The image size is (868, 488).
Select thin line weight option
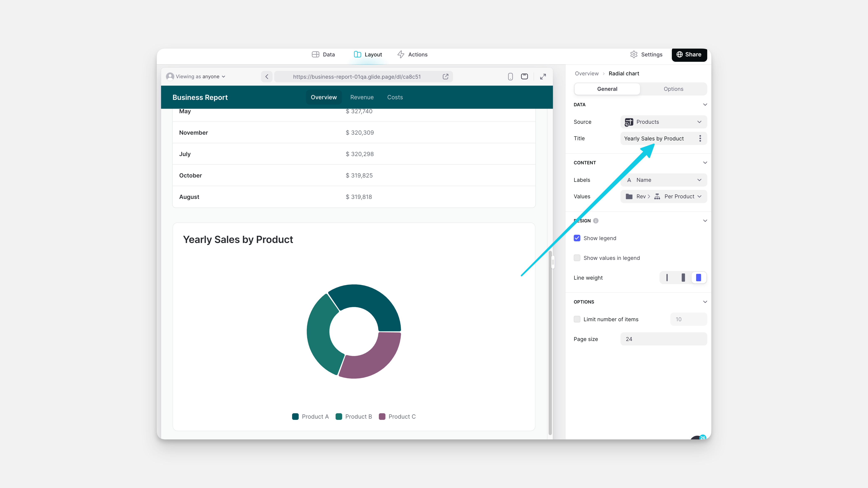pos(667,278)
